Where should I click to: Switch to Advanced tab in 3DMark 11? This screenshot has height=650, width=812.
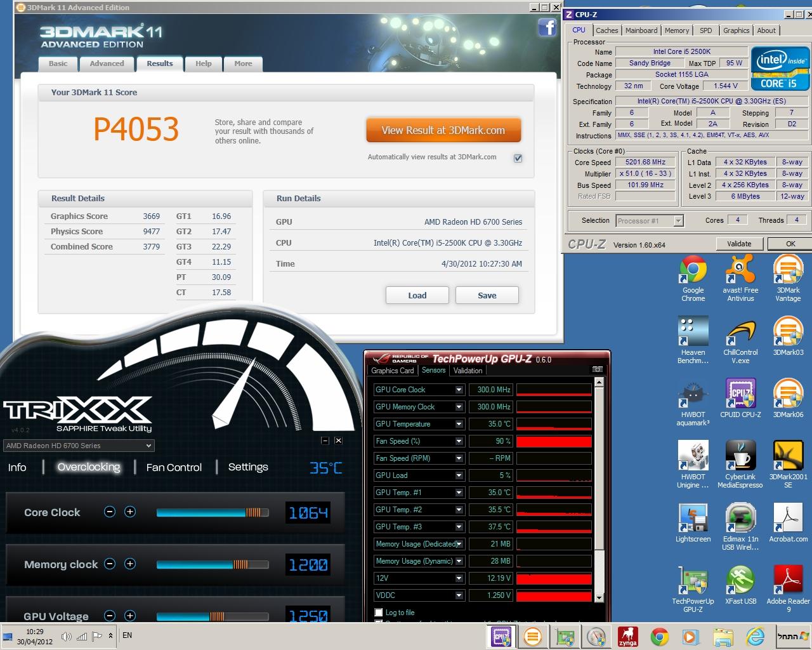(107, 63)
